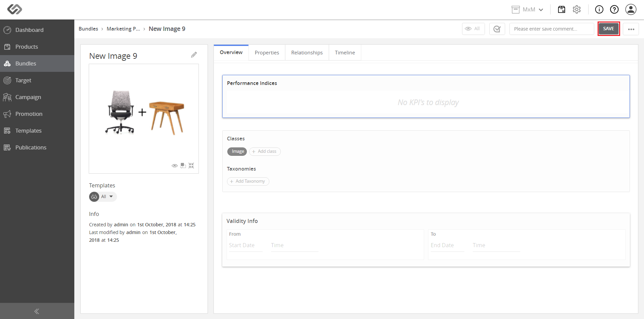
Task: Switch to the Properties tab
Action: pos(267,53)
